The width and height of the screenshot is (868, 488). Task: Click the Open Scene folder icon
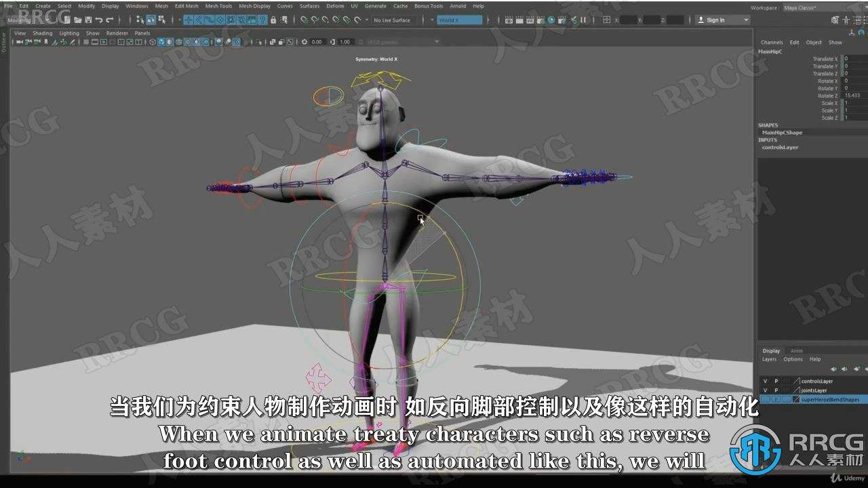pyautogui.click(x=77, y=20)
